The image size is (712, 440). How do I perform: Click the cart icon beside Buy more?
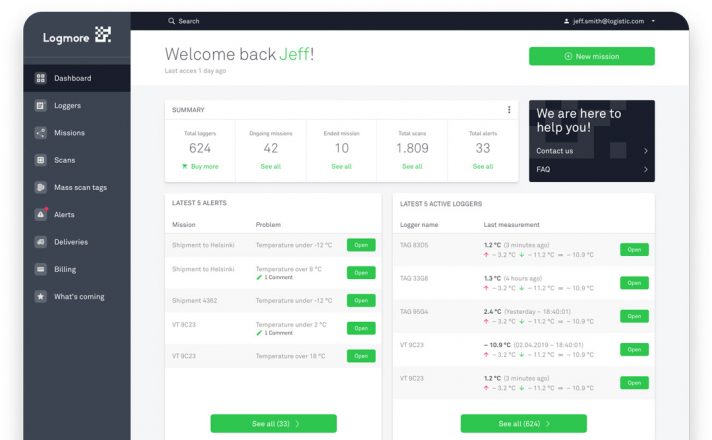(184, 166)
